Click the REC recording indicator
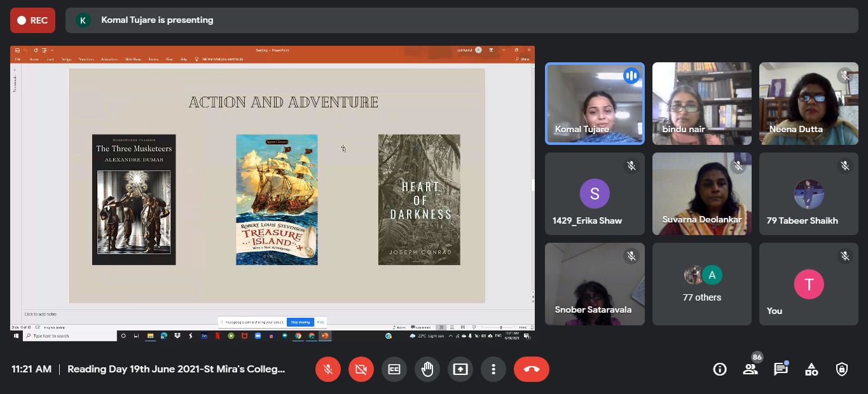Screen dimensions: 868x394 pyautogui.click(x=32, y=20)
